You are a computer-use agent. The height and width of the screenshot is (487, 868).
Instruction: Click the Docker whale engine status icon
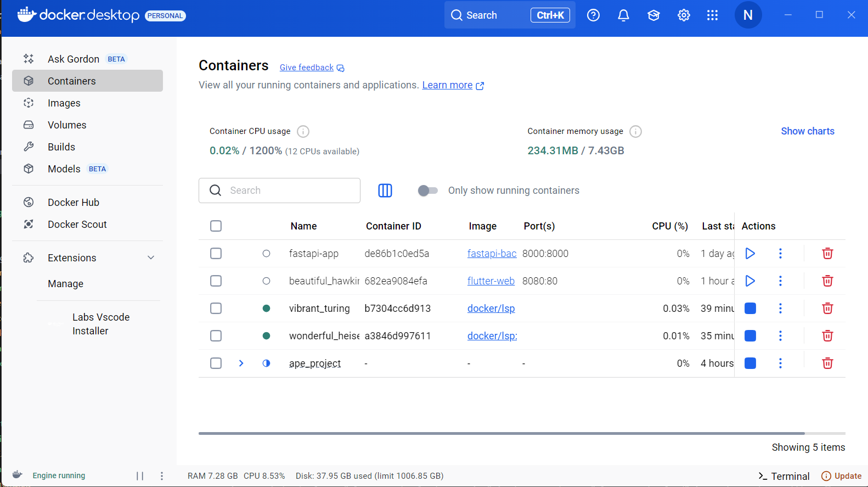(18, 475)
